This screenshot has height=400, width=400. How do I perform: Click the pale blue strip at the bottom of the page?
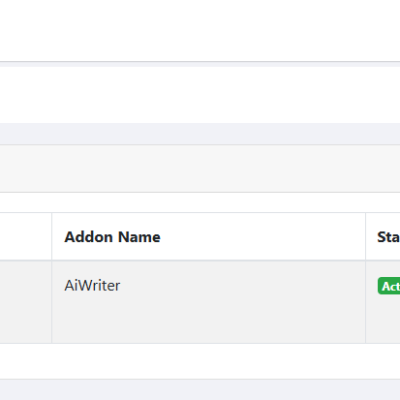click(200, 390)
